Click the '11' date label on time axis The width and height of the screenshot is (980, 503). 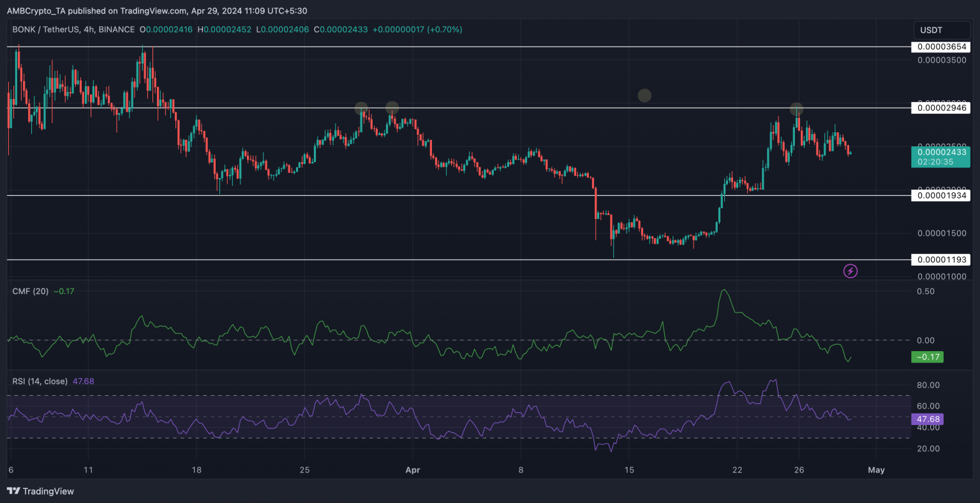(x=88, y=470)
